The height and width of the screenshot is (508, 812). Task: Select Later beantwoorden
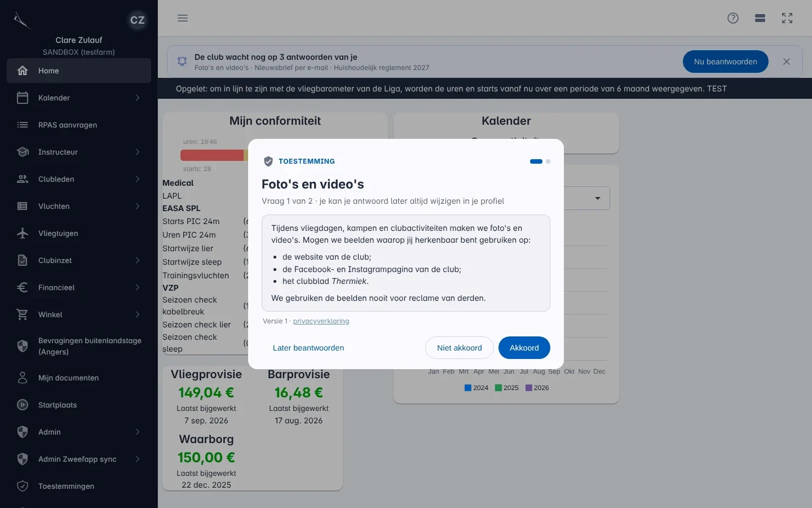coord(308,348)
